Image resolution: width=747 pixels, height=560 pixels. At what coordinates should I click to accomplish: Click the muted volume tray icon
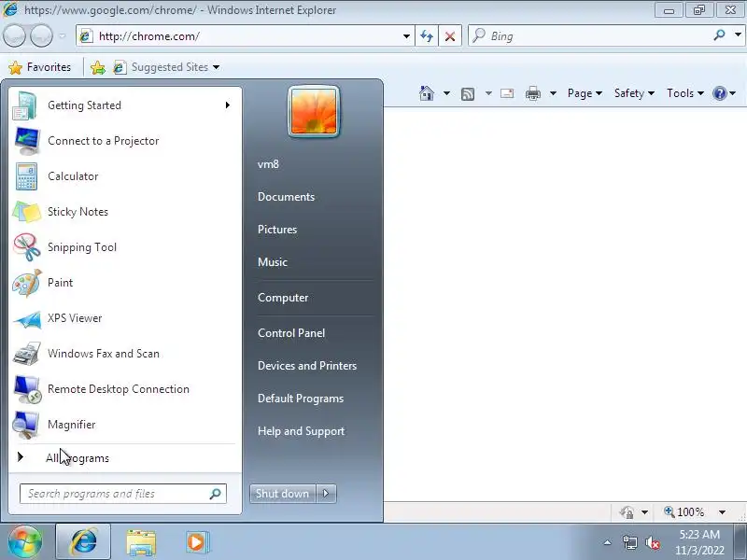[652, 542]
